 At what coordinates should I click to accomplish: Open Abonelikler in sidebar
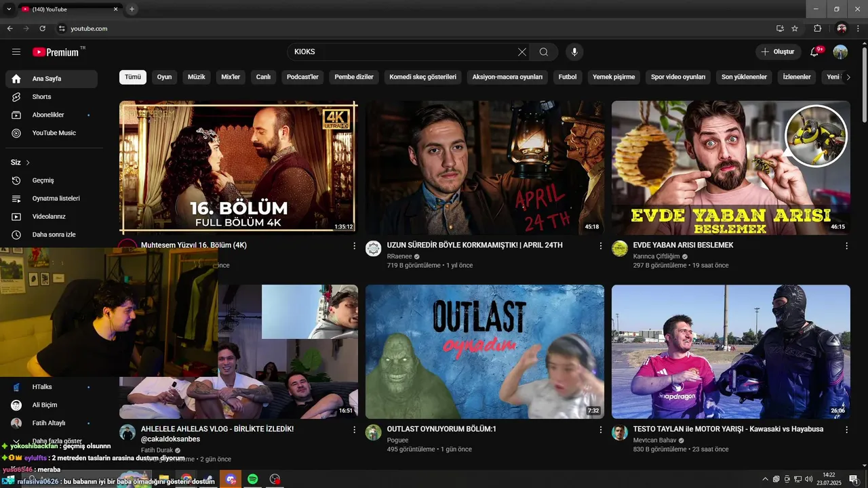52,115
